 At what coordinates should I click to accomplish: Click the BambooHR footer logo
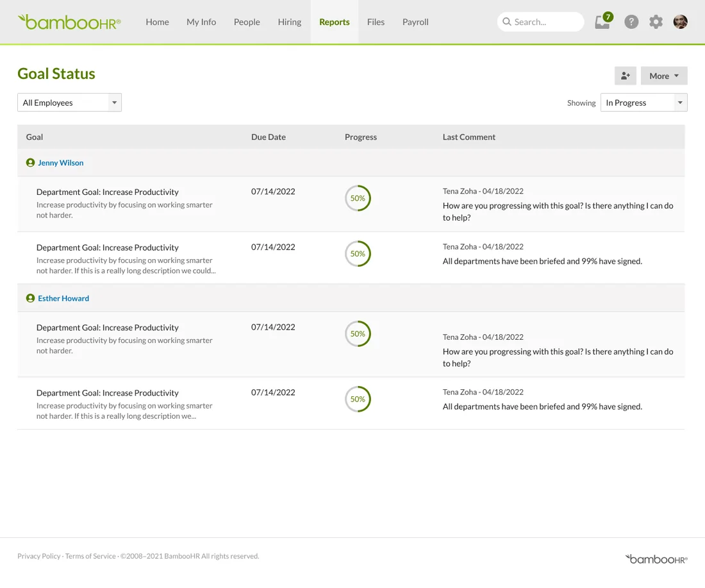(656, 559)
